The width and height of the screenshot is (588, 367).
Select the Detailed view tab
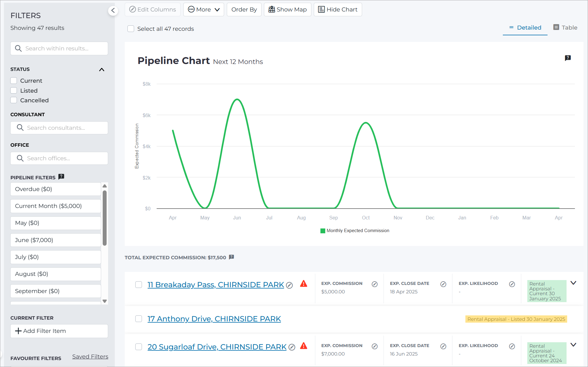point(525,27)
